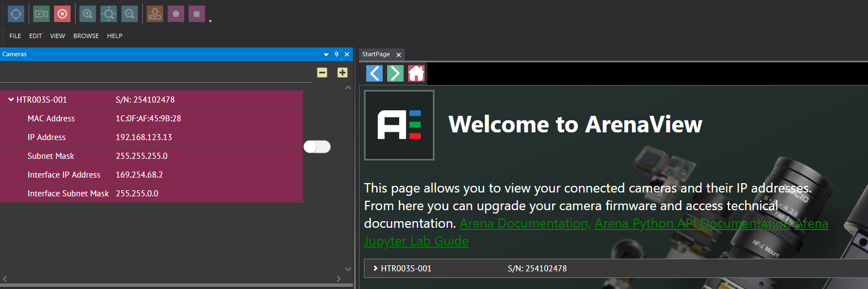Go forward with the green right arrow
868x289 pixels.
point(395,73)
